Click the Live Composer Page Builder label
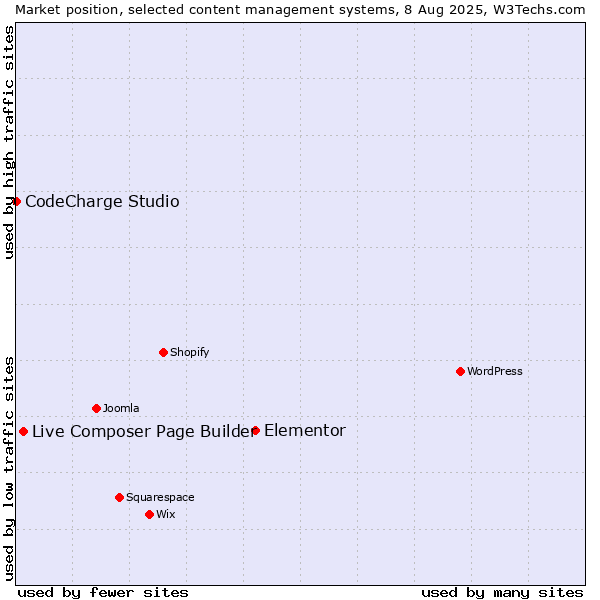 143,431
